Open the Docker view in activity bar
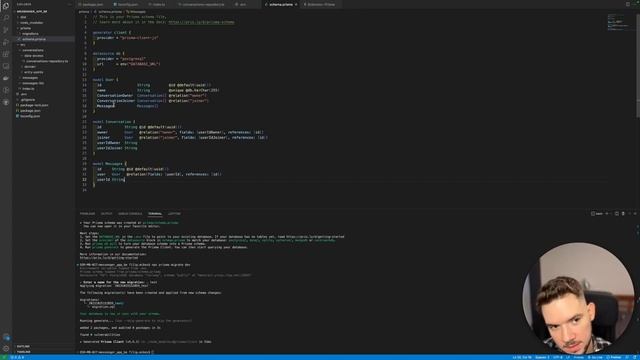 tap(6, 78)
